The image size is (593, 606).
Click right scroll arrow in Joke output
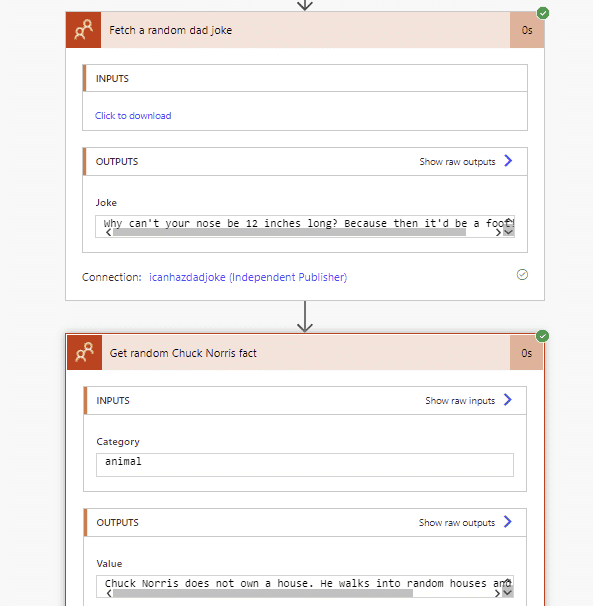point(498,232)
